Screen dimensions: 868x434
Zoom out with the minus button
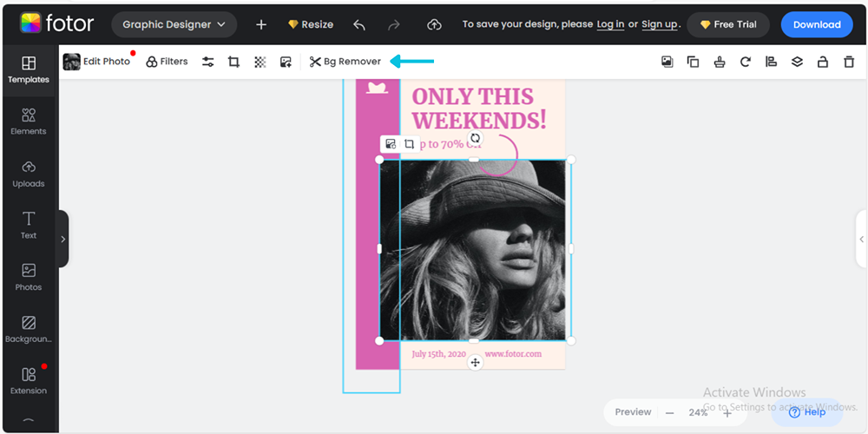click(670, 413)
